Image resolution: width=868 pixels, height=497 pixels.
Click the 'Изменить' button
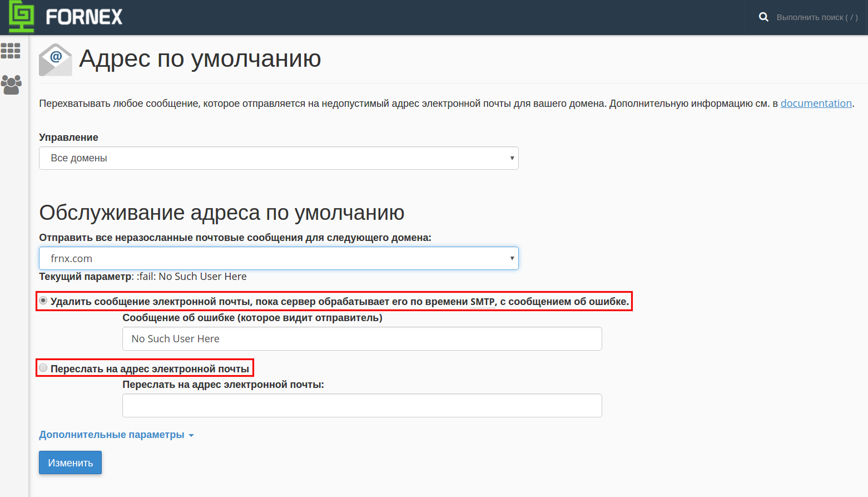point(70,462)
